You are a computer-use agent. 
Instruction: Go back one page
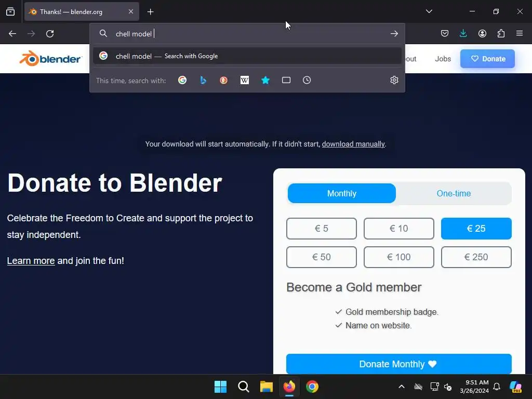coord(12,34)
